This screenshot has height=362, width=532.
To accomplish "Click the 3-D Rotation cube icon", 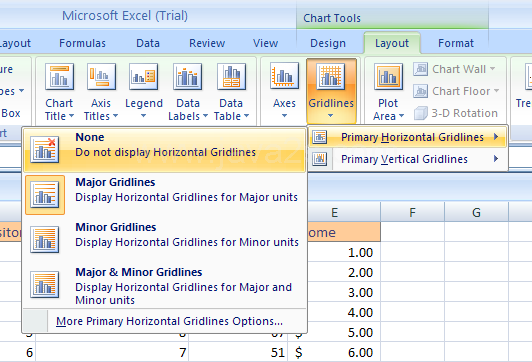I will pyautogui.click(x=421, y=113).
